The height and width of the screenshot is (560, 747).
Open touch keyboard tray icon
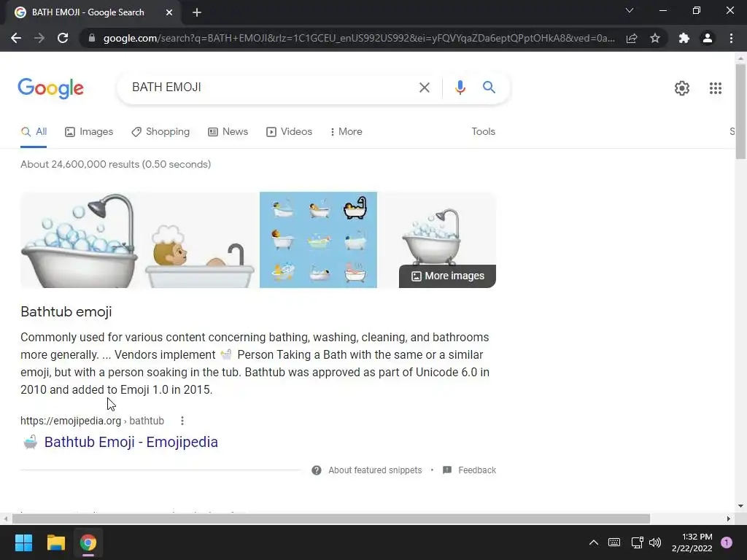[614, 542]
